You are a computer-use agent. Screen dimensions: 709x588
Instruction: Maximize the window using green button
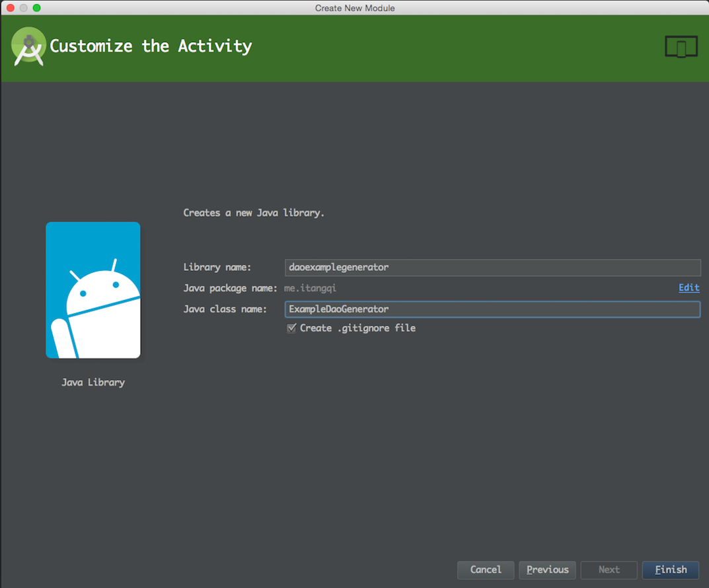[x=36, y=8]
